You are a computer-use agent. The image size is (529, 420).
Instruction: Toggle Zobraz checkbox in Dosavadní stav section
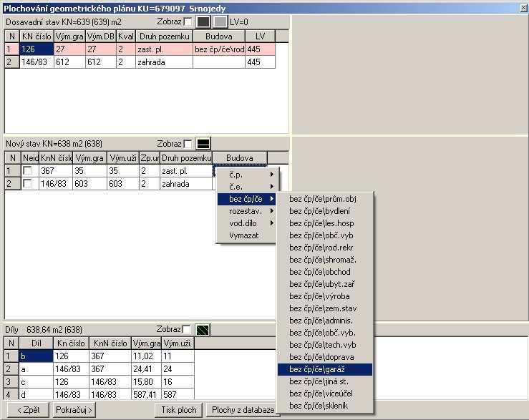(188, 22)
